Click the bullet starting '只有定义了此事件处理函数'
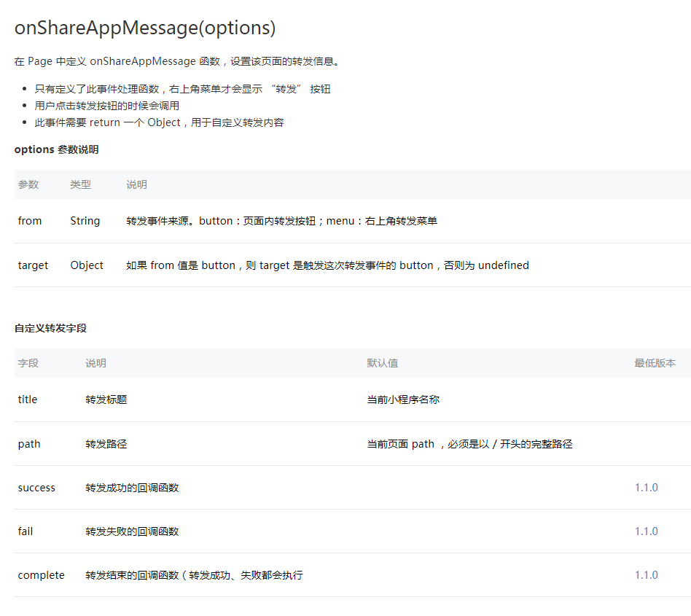The width and height of the screenshot is (691, 616). pyautogui.click(x=182, y=89)
